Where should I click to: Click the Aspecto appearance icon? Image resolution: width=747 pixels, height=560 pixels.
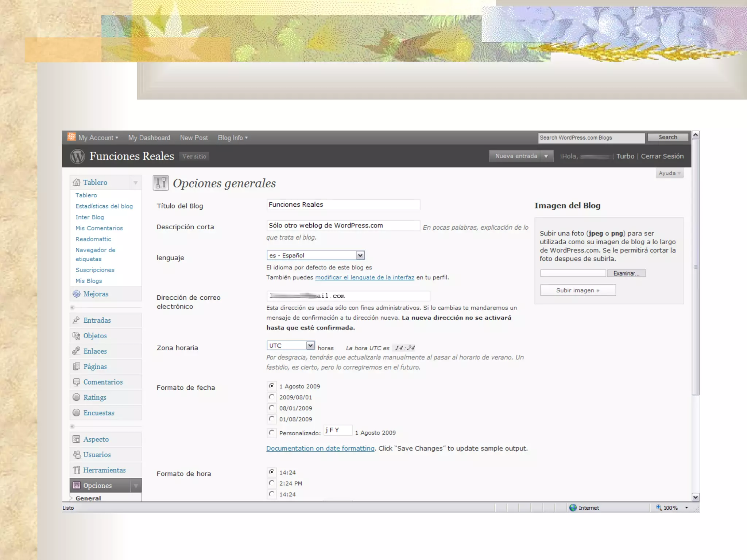click(76, 439)
